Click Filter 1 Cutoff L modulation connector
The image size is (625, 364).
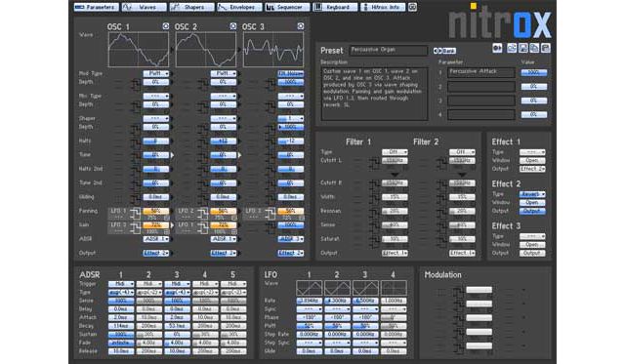374,163
